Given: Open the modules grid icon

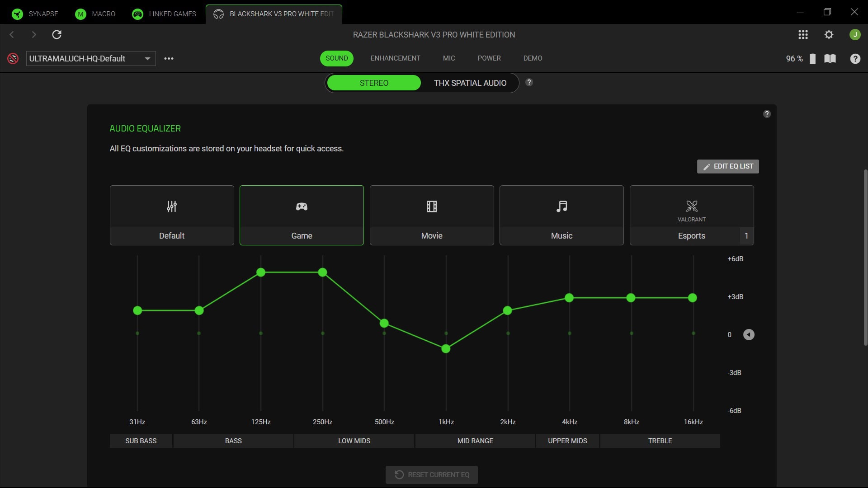Looking at the screenshot, I should [x=803, y=34].
